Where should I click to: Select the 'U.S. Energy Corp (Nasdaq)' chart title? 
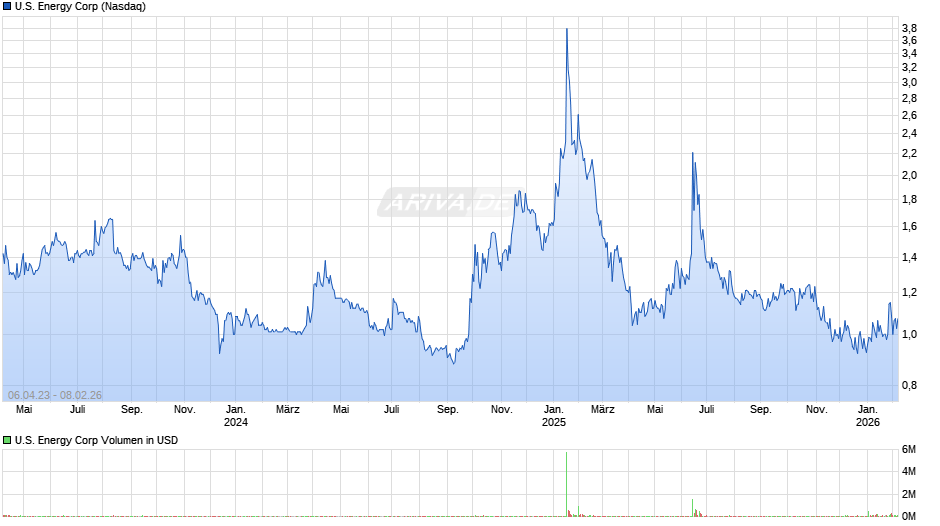pos(80,7)
